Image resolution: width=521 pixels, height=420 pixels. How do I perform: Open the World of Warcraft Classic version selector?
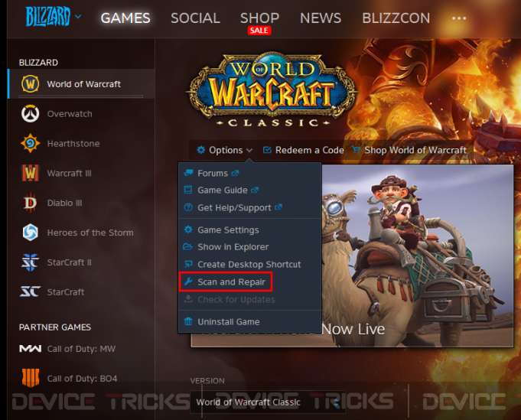point(268,402)
